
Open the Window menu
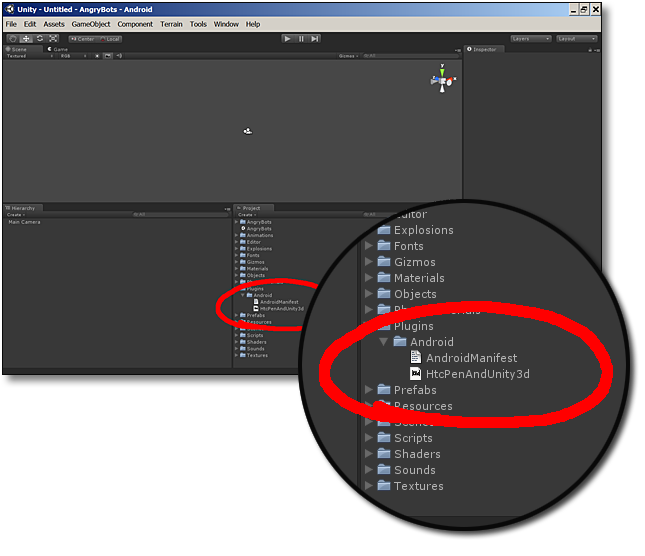pyautogui.click(x=226, y=24)
